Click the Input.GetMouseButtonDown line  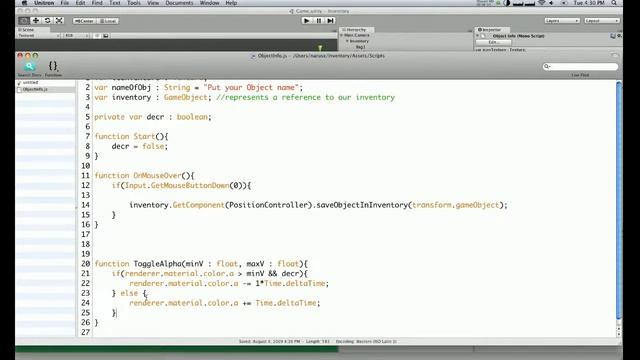(x=181, y=185)
